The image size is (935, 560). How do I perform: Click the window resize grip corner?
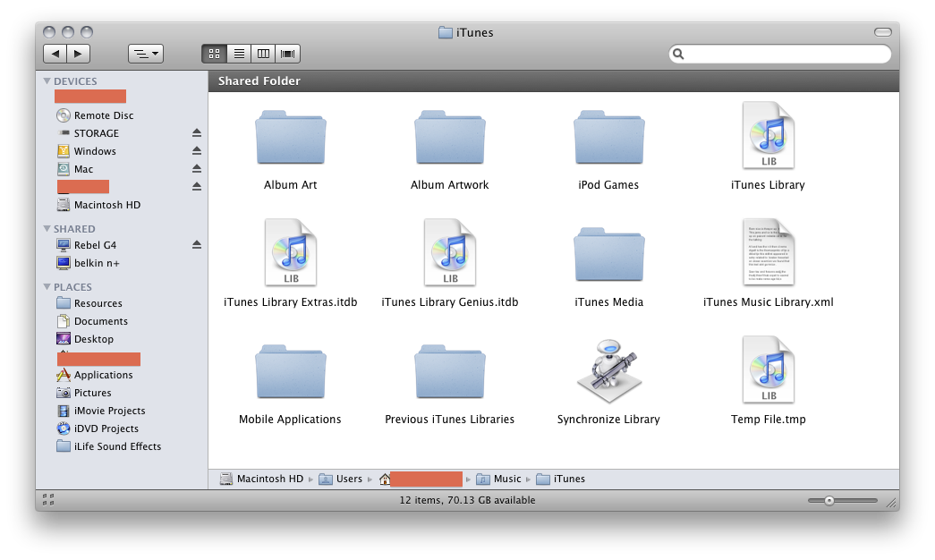point(892,504)
